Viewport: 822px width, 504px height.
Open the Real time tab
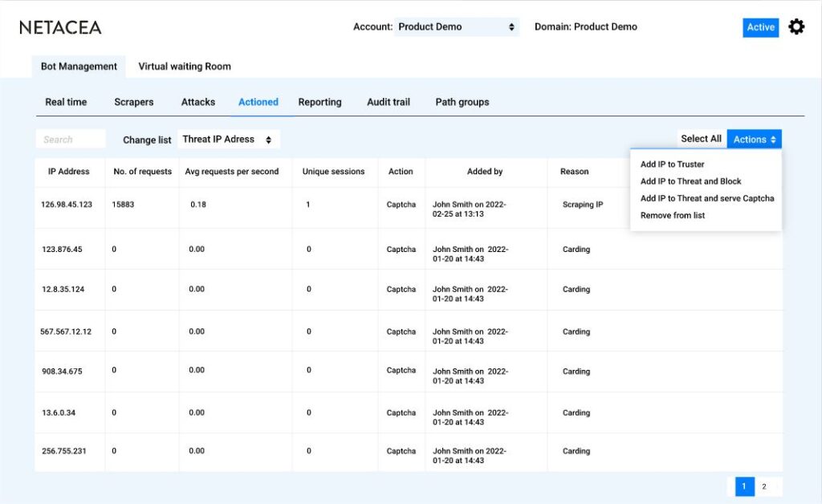(x=65, y=102)
